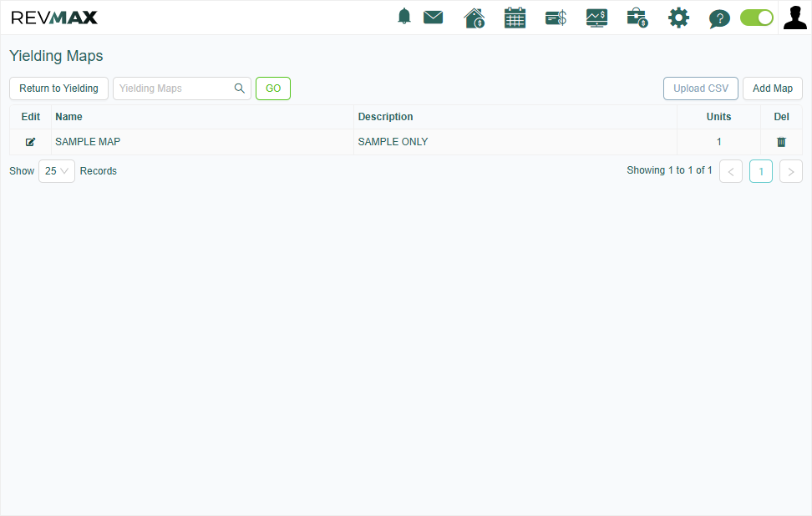Go to previous page arrow

[x=731, y=171]
